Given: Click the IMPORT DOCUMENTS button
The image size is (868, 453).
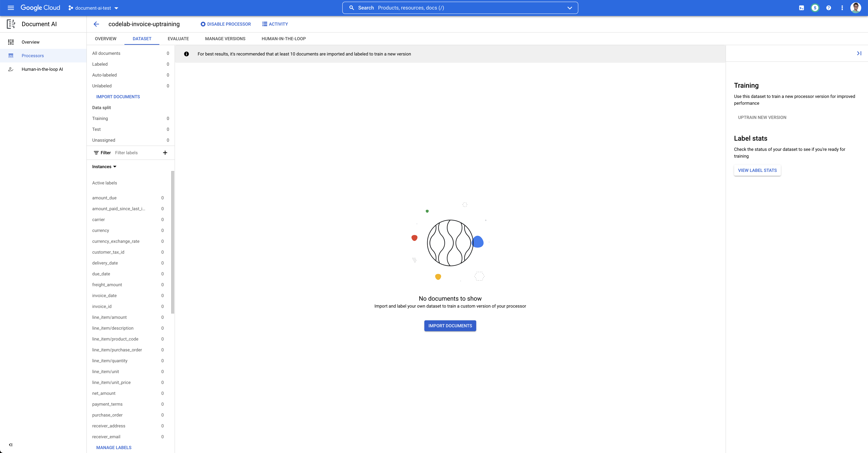Looking at the screenshot, I should click(x=450, y=326).
